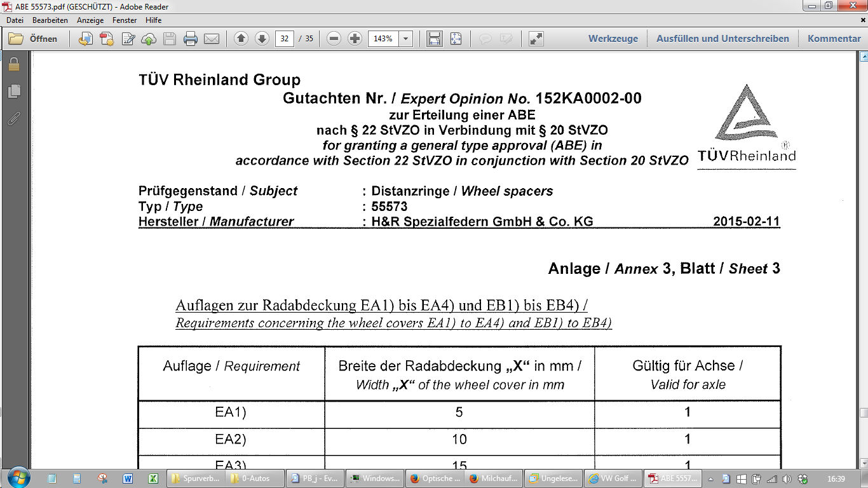Screen dimensions: 868x488
Task: Switch to Optische... Firefox taskbar window
Action: click(435, 478)
